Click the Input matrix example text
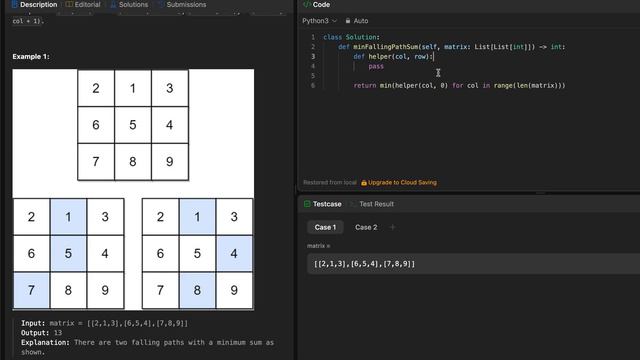Screen dimensions: 640x360 (x=104, y=323)
